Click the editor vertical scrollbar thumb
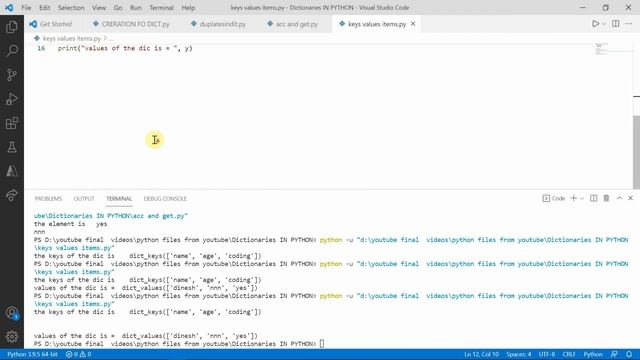This screenshot has height=360, width=640. tap(636, 152)
